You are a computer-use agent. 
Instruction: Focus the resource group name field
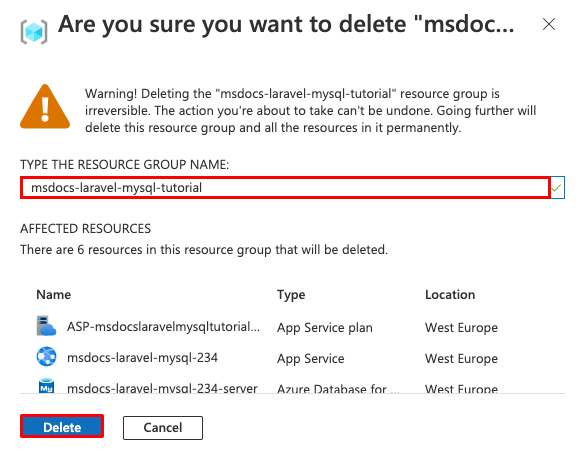point(285,188)
